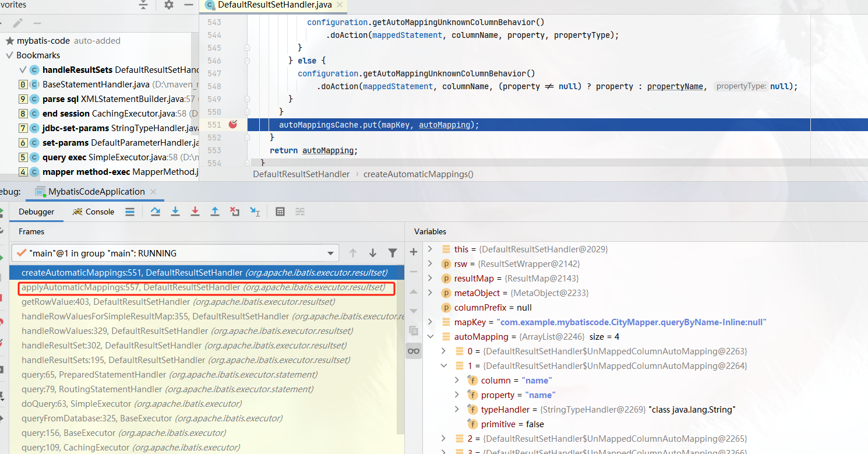This screenshot has height=454, width=868.
Task: Click the collapse-all icon in Favorites header
Action: [x=143, y=5]
